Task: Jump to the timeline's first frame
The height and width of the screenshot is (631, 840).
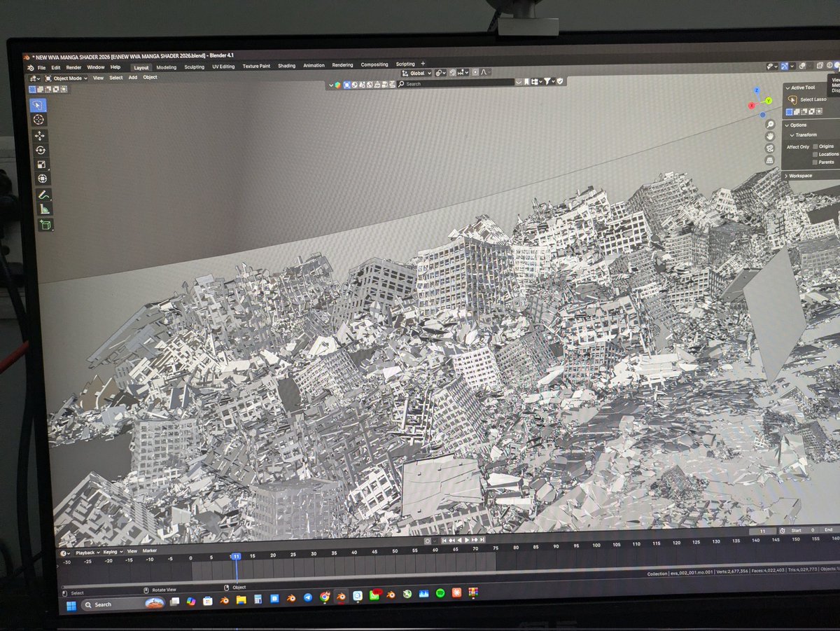Action: pyautogui.click(x=444, y=539)
